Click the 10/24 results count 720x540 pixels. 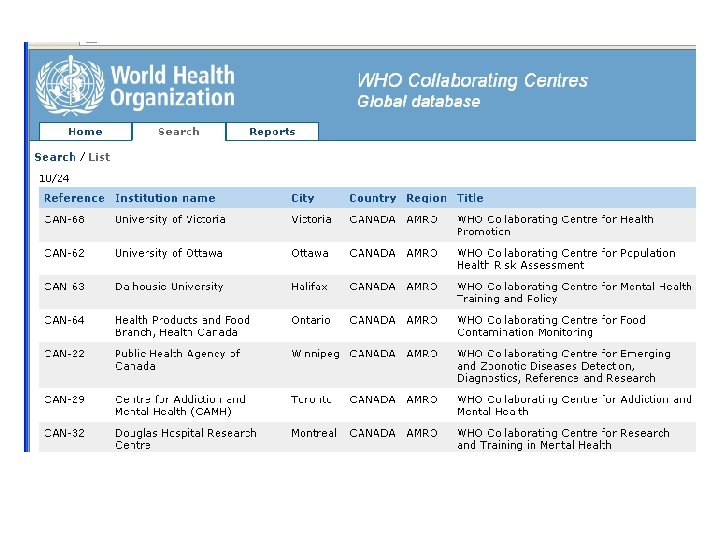pos(54,178)
